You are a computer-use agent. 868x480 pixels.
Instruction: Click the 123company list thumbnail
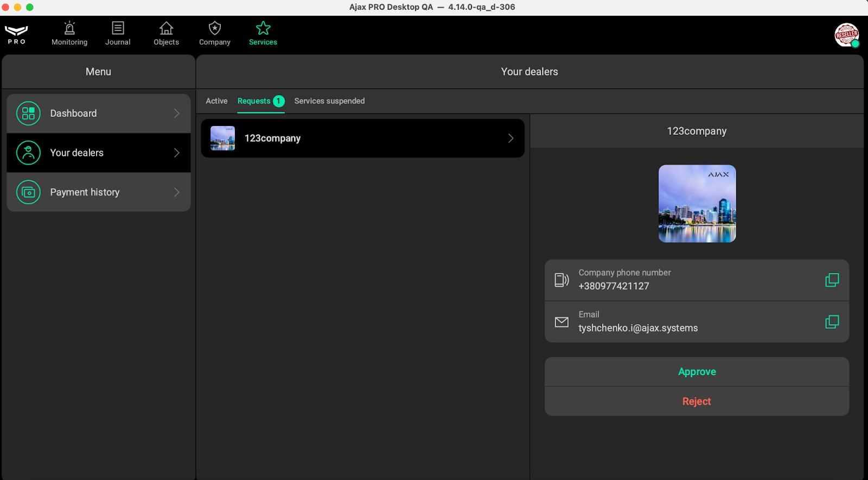(222, 138)
